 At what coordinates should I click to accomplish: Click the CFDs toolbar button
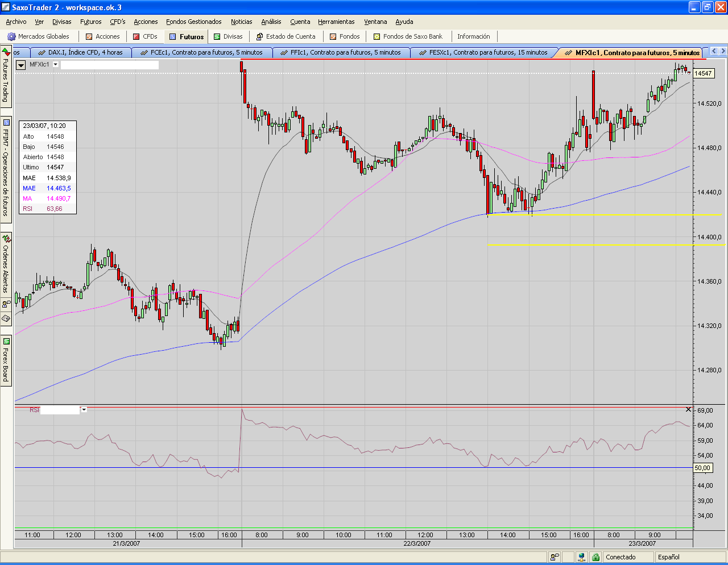tap(145, 36)
